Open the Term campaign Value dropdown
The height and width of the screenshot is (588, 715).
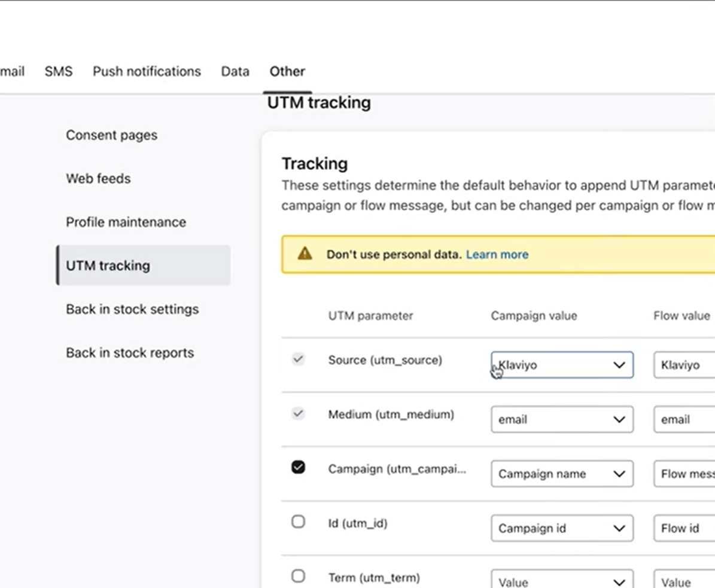pos(562,579)
